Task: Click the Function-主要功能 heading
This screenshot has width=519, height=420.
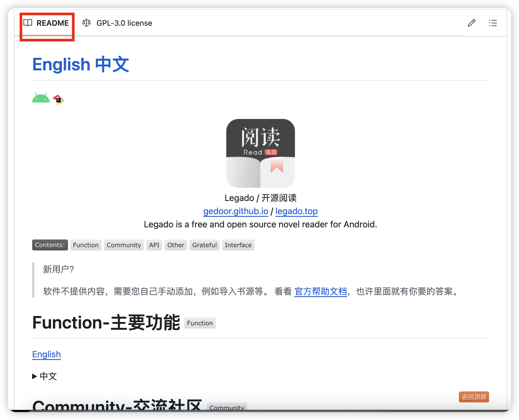Action: [106, 323]
